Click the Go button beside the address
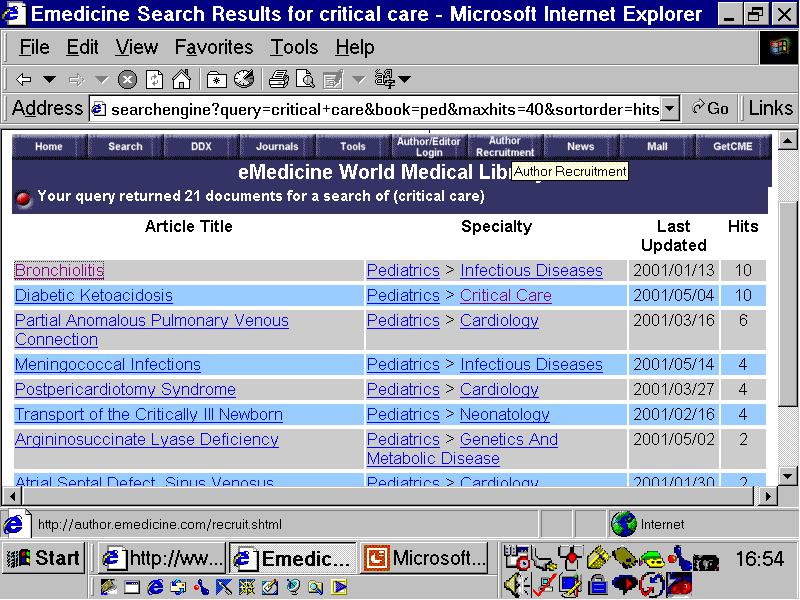Screen dimensions: 800x600 710,109
